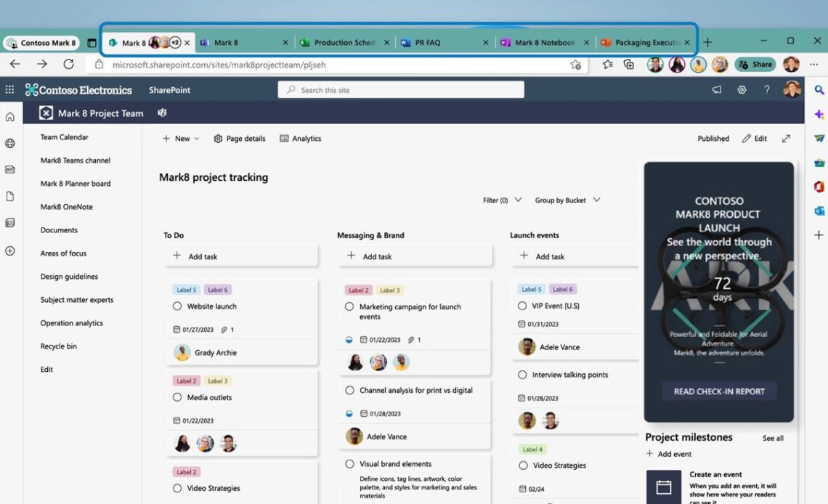Open a new browser tab
Viewport: 828px width, 504px height.
point(707,42)
